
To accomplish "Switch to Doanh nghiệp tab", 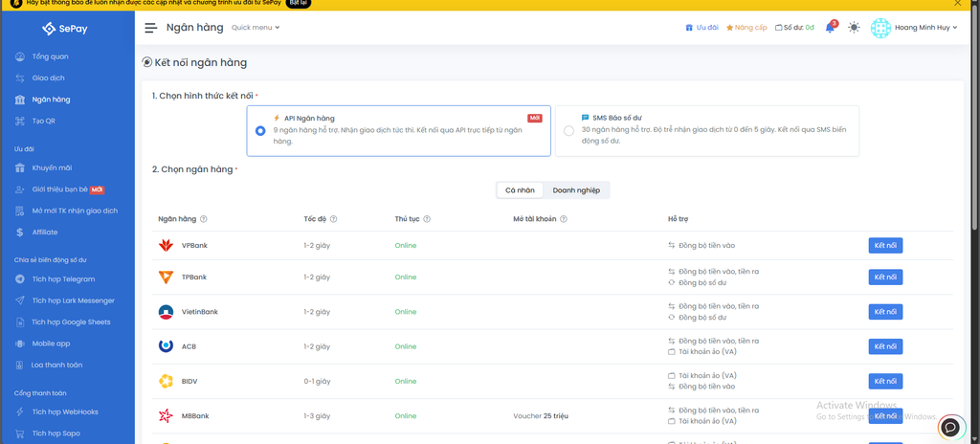I will 576,190.
